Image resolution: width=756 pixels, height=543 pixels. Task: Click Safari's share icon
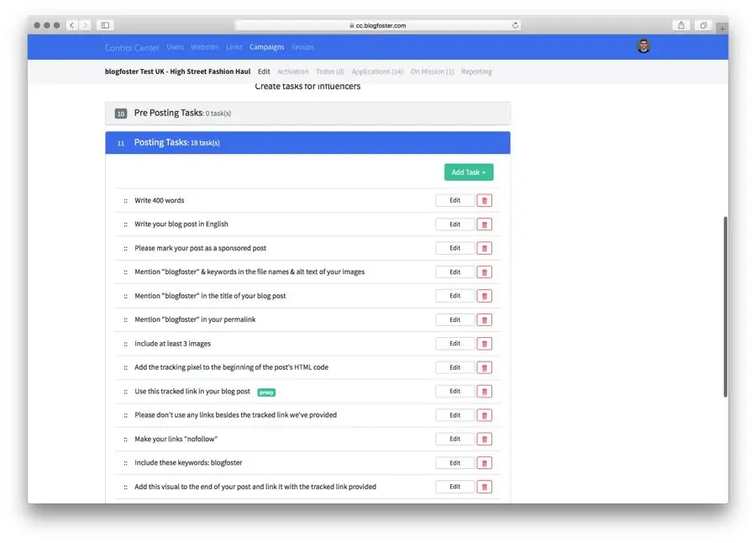(681, 25)
